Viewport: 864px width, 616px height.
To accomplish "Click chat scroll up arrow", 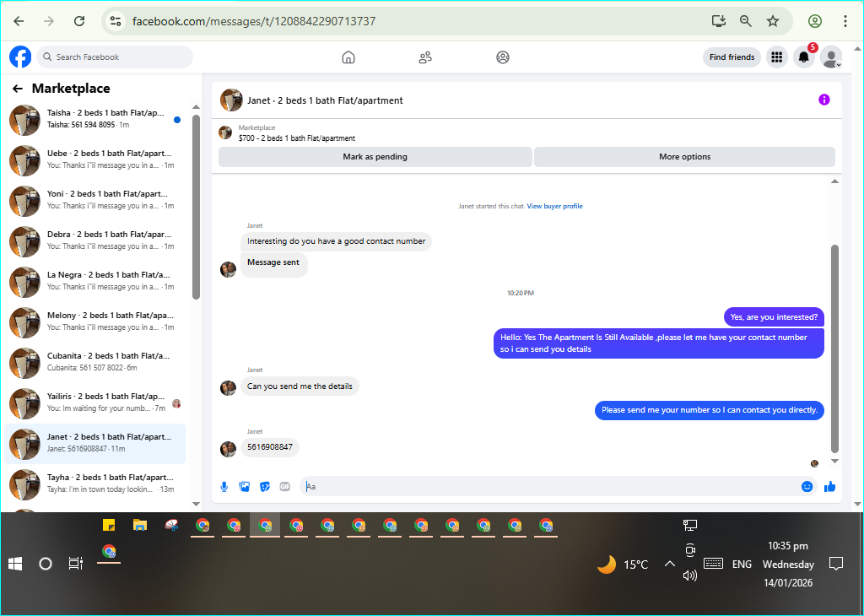I will 834,181.
